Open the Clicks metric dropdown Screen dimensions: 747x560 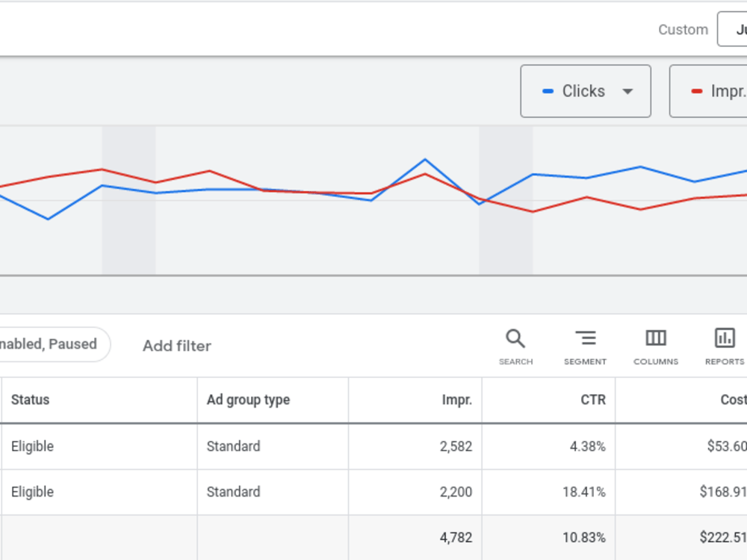click(586, 91)
